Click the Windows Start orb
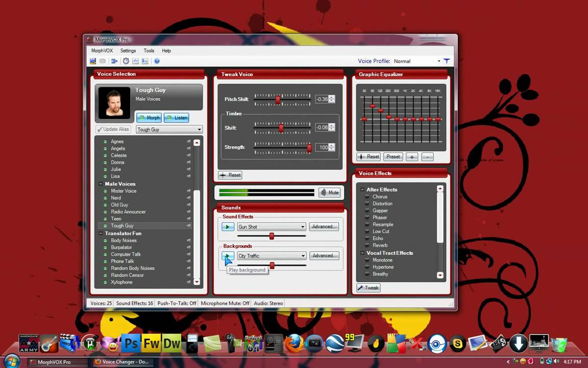The height and width of the screenshot is (368, 588). pos(11,361)
